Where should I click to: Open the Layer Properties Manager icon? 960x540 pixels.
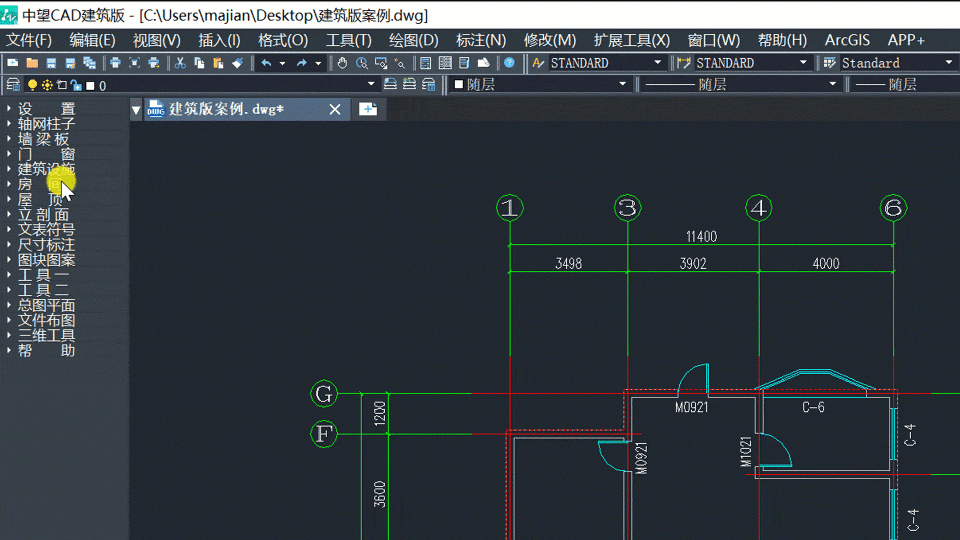(13, 85)
